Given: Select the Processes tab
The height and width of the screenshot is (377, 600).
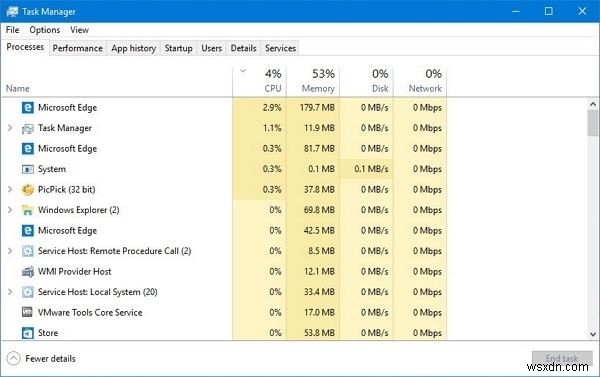Looking at the screenshot, I should click(25, 47).
